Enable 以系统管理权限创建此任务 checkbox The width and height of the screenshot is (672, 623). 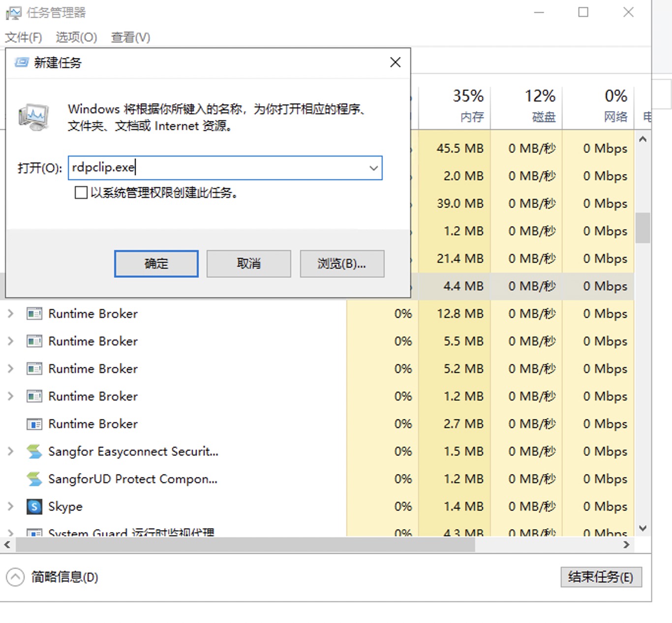81,193
